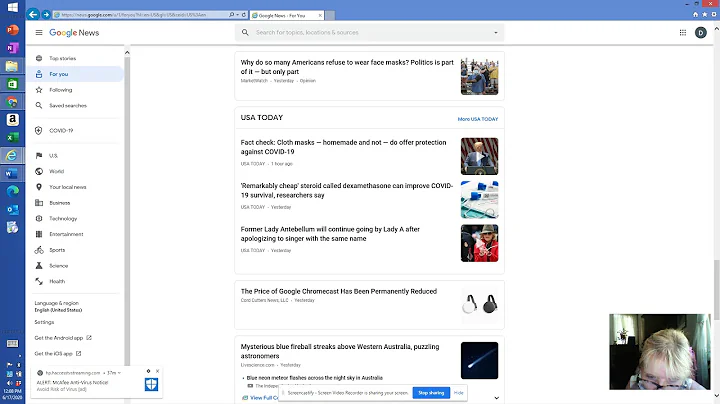Image resolution: width=720 pixels, height=404 pixels.
Task: Open browser tools gear icon
Action: 714,15
